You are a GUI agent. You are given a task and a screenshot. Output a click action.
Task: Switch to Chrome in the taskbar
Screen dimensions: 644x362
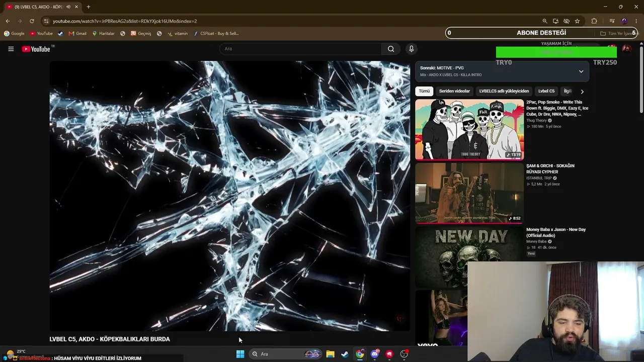point(360,354)
